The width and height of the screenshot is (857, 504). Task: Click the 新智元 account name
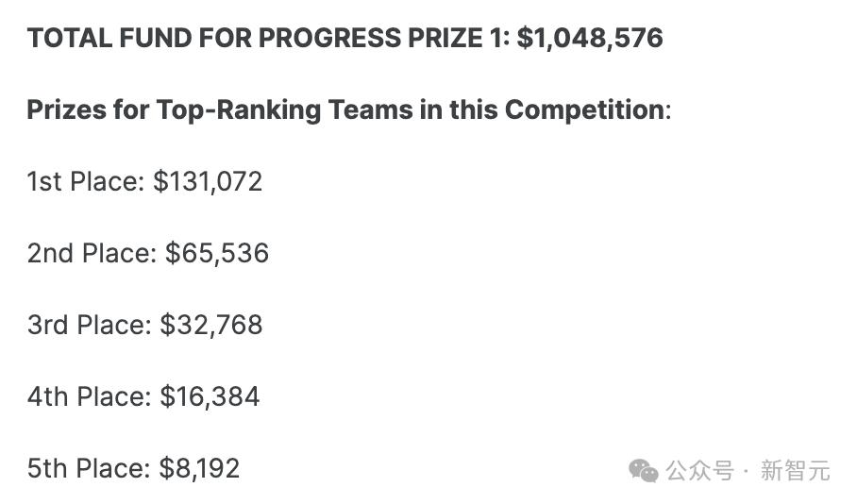coord(796,471)
